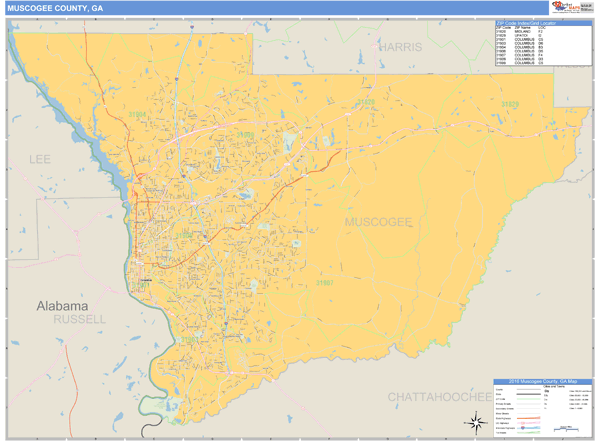Click the ZIP code label 31903

click(190, 340)
